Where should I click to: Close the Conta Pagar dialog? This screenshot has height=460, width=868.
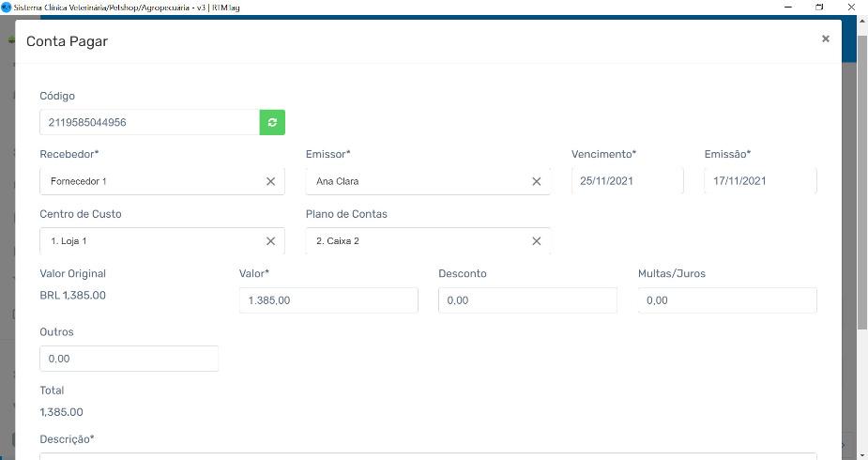pyautogui.click(x=825, y=39)
